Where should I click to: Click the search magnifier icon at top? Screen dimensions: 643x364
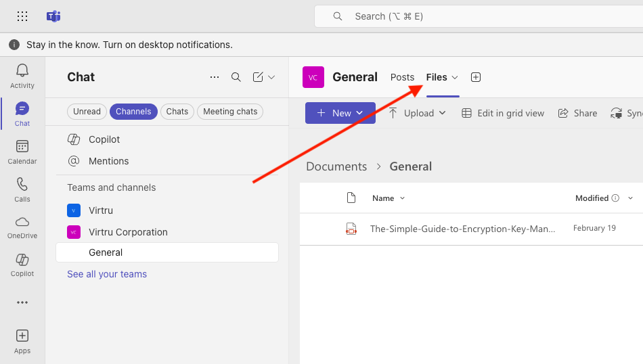pos(338,16)
